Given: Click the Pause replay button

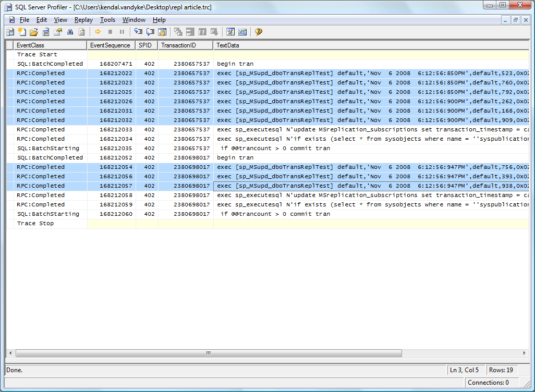Looking at the screenshot, I should 122,32.
